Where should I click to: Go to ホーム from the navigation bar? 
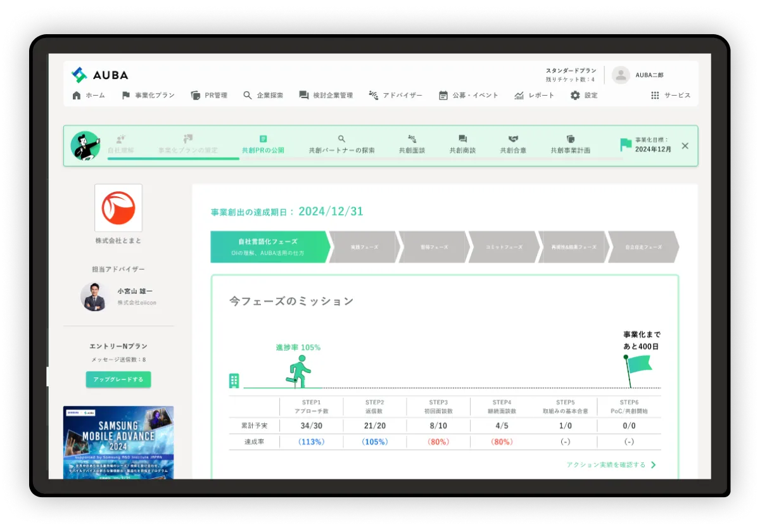point(89,96)
